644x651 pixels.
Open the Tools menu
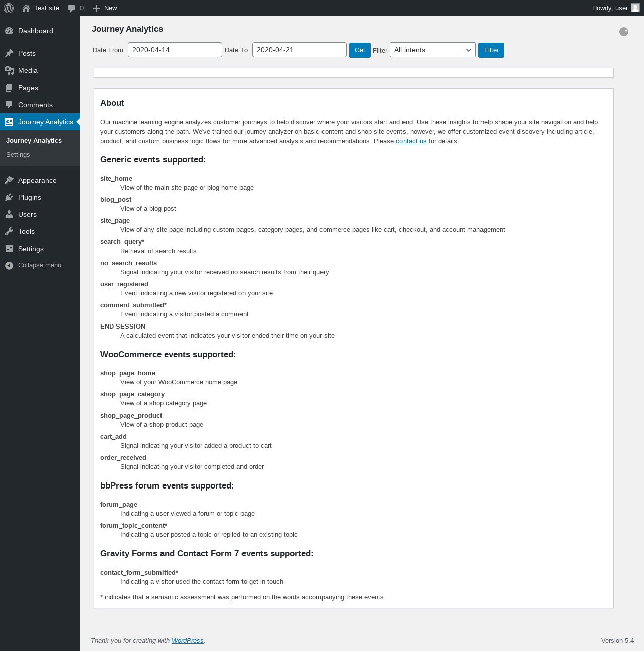(40, 231)
